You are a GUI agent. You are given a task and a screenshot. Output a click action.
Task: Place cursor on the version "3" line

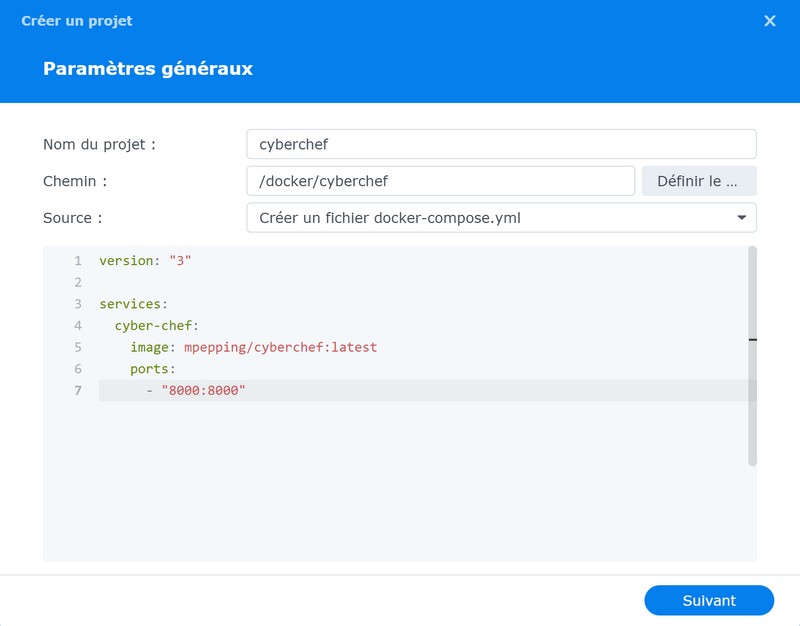click(x=145, y=260)
